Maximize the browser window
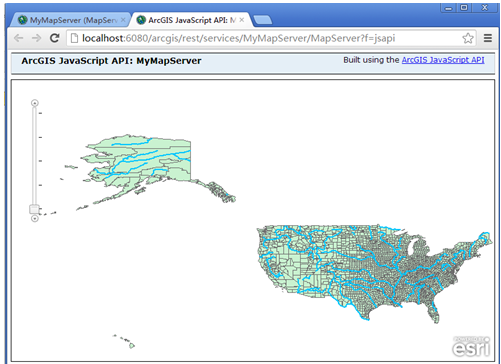This screenshot has width=501, height=364. (x=464, y=7)
